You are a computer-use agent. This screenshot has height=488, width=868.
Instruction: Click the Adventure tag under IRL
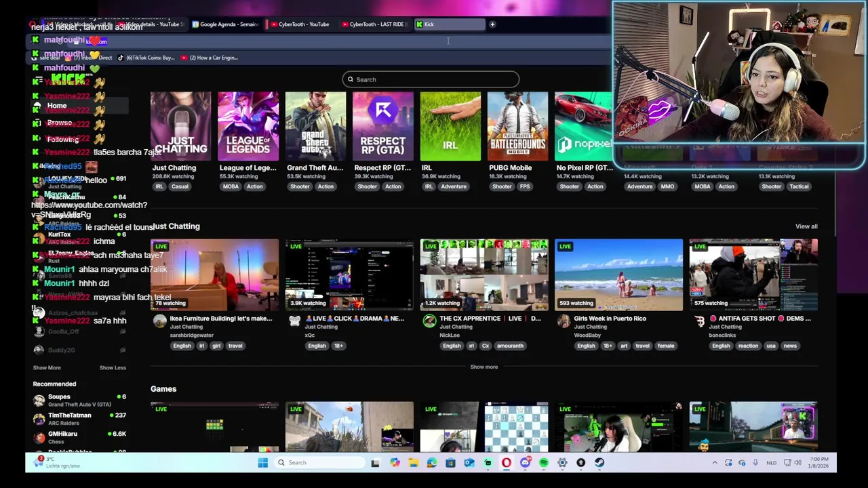(x=454, y=186)
